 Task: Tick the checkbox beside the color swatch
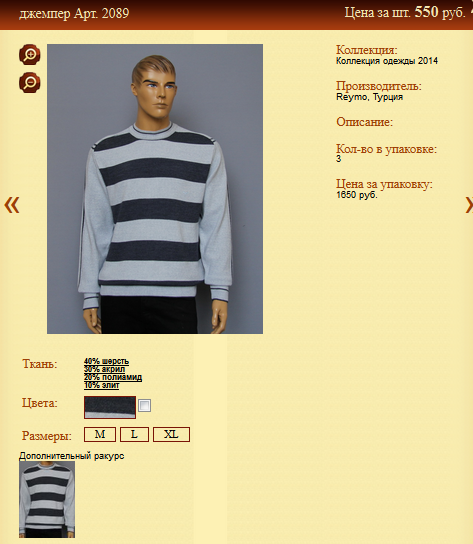(x=144, y=405)
